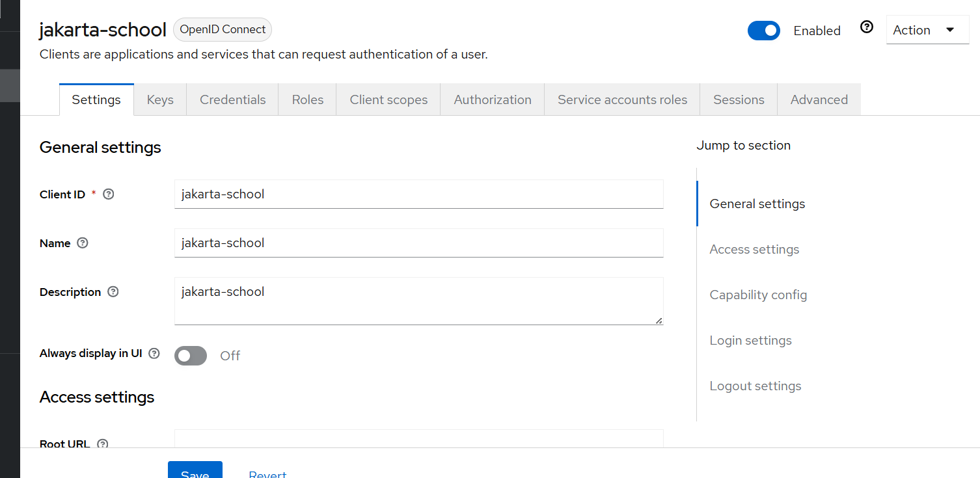Image resolution: width=980 pixels, height=478 pixels.
Task: Click the Save button
Action: (195, 470)
